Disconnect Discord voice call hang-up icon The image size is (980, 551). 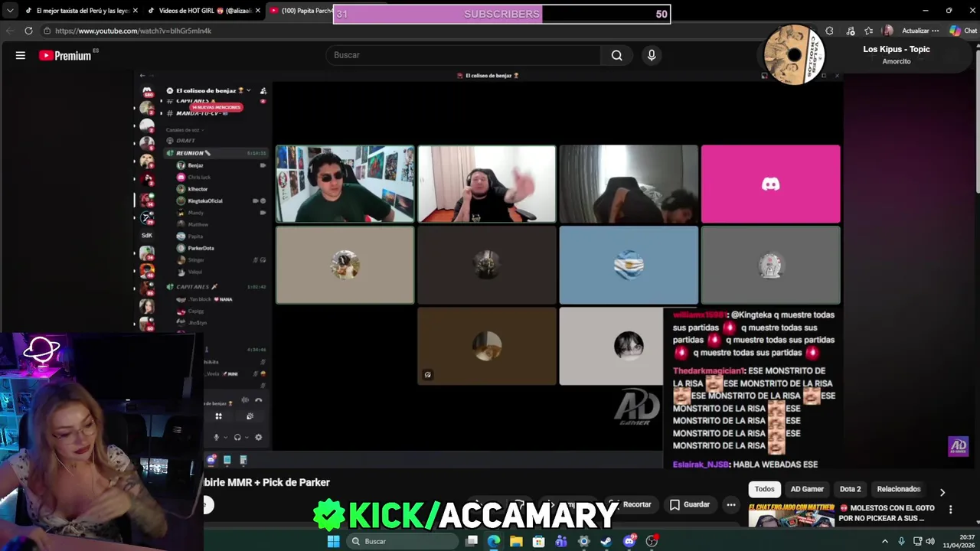coord(258,399)
